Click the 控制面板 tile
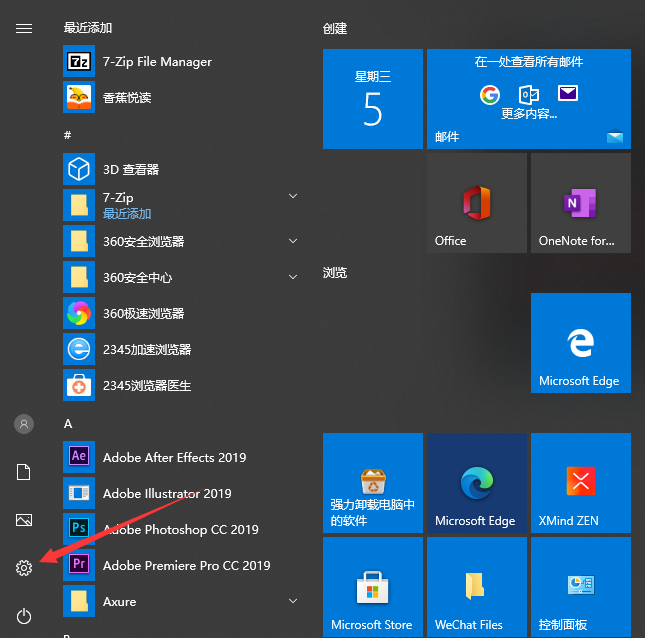The height and width of the screenshot is (638, 645). click(x=580, y=587)
